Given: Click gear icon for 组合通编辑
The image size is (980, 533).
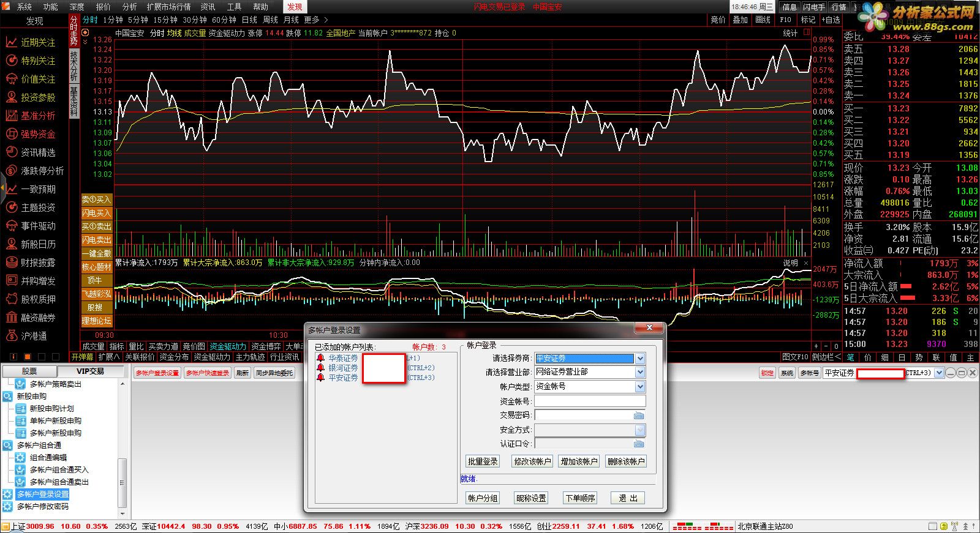Looking at the screenshot, I should coord(20,457).
